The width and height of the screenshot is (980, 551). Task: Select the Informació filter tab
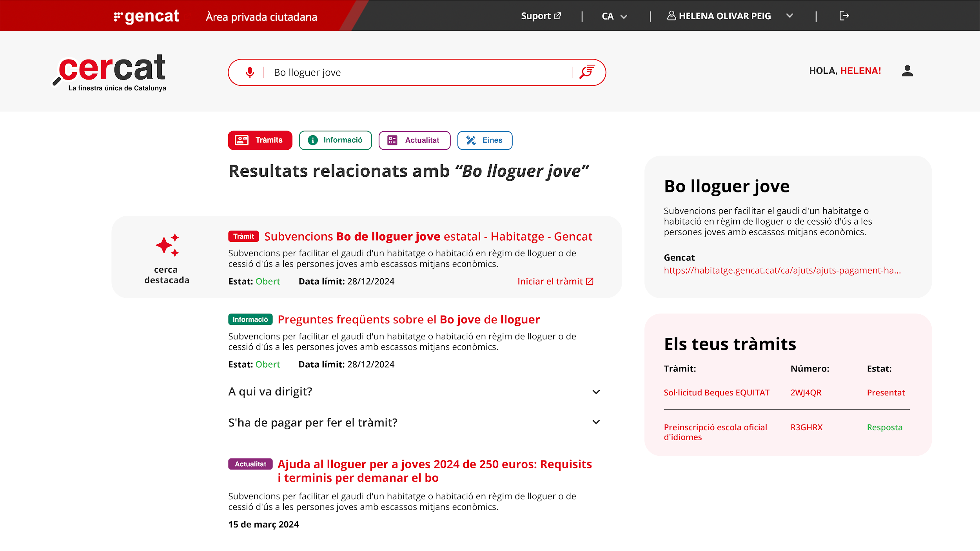coord(335,140)
